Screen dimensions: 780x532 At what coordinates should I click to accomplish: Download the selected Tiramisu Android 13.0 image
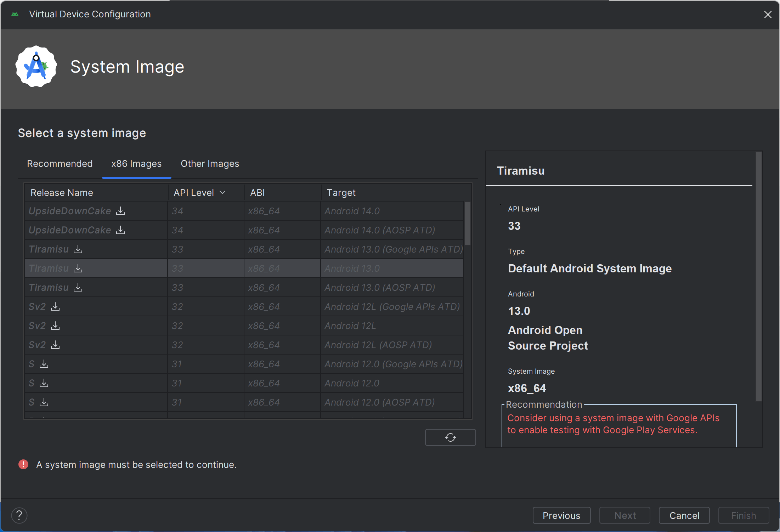point(78,268)
